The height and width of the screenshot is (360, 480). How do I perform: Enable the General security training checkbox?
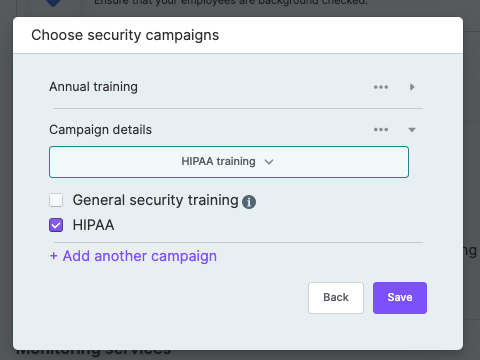click(56, 200)
